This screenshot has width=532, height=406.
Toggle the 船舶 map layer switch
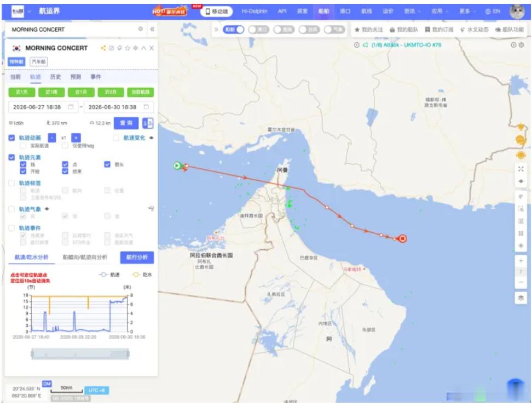233,30
